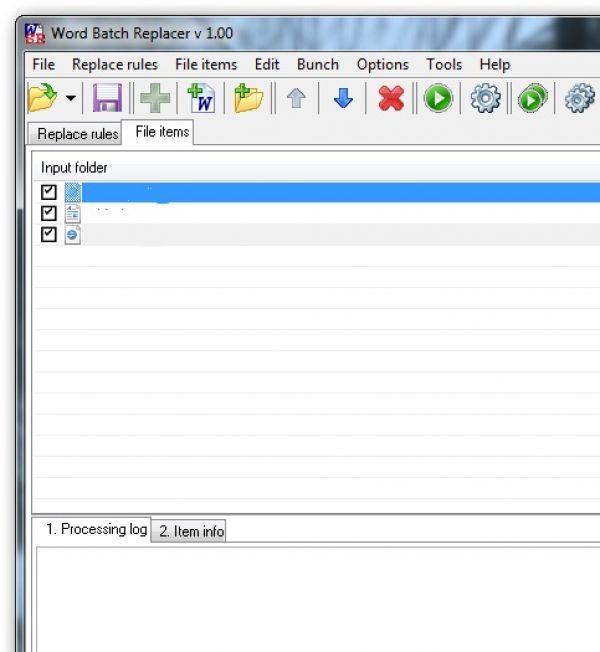Image resolution: width=600 pixels, height=652 pixels.
Task: Switch to the Item info tab
Action: pos(189,531)
